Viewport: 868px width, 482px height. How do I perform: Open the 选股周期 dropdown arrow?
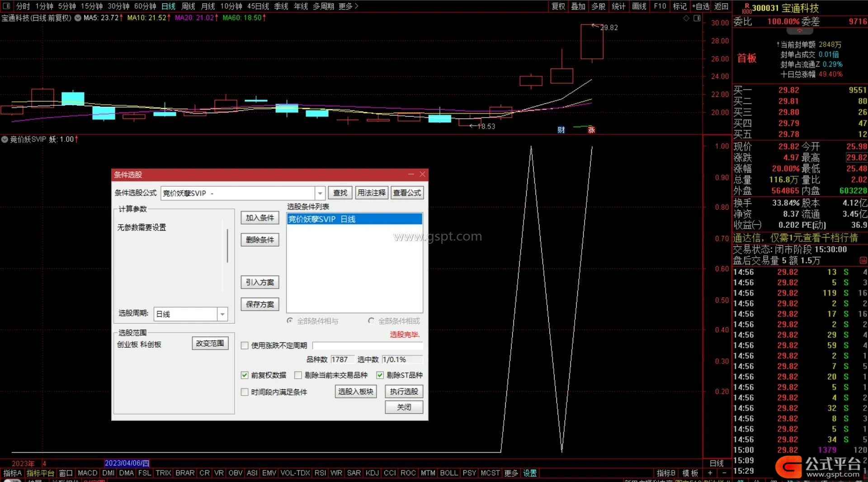click(222, 314)
